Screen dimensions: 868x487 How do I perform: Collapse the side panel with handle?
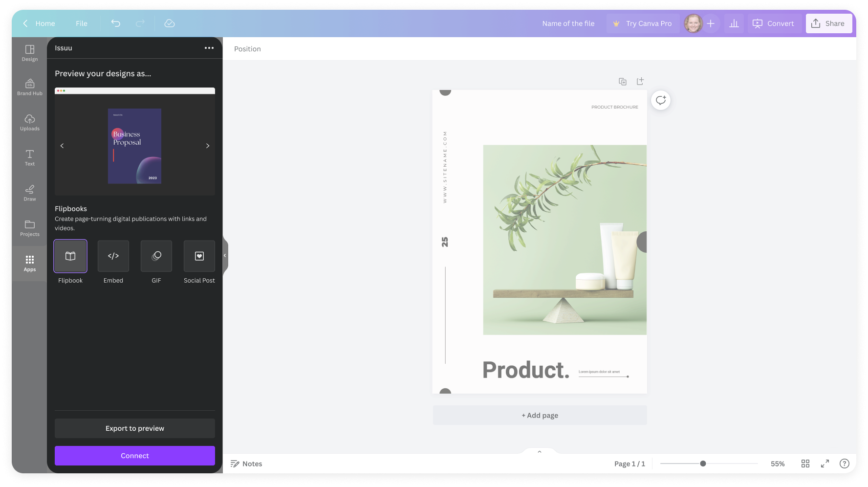(225, 255)
